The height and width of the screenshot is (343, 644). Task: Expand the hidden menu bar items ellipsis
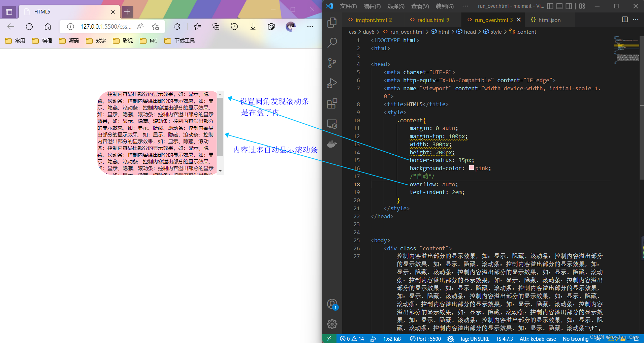click(x=465, y=6)
